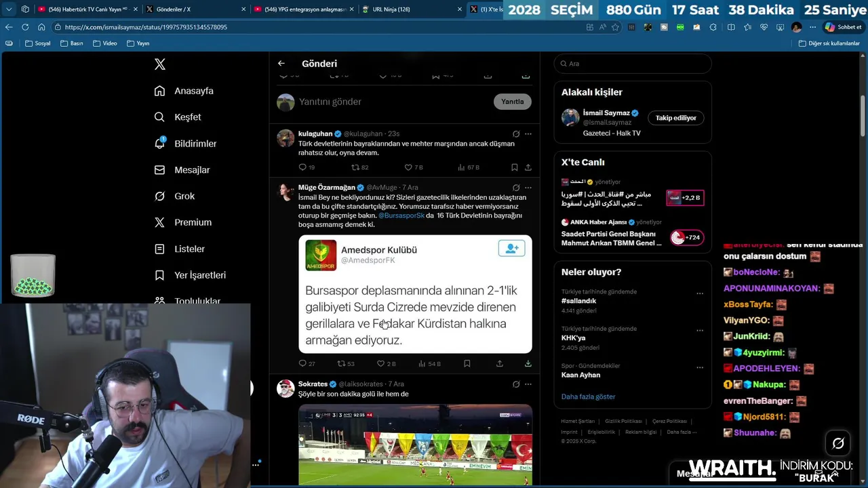
Task: Open browser tab search dropdown
Action: (x=9, y=9)
